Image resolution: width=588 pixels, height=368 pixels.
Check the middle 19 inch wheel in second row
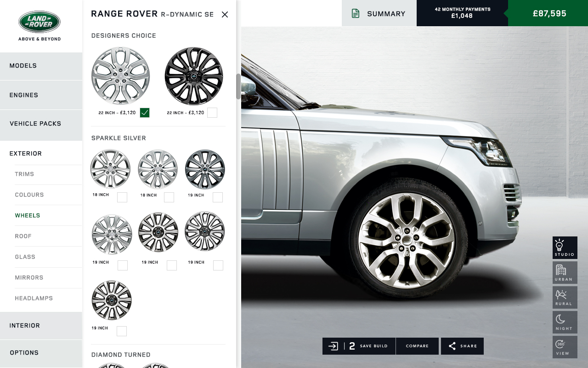tap(172, 265)
